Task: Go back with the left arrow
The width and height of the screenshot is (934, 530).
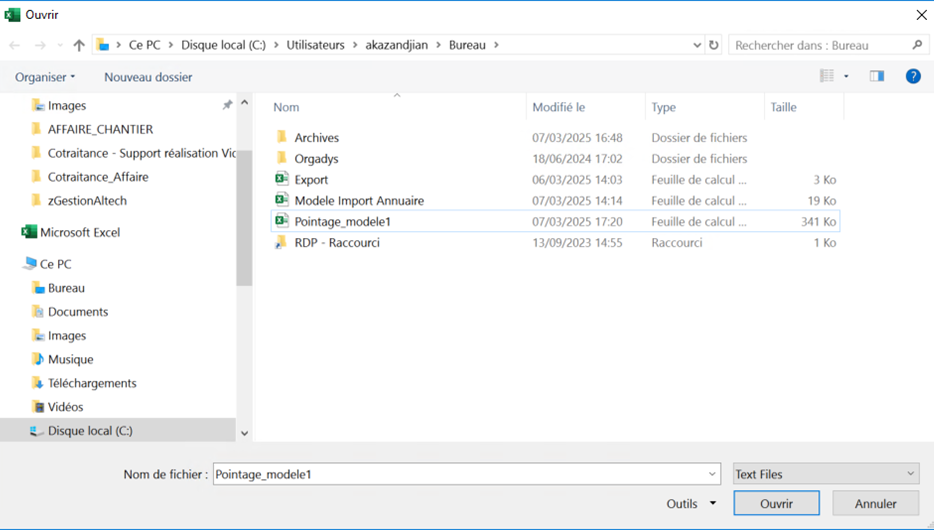Action: coord(15,45)
